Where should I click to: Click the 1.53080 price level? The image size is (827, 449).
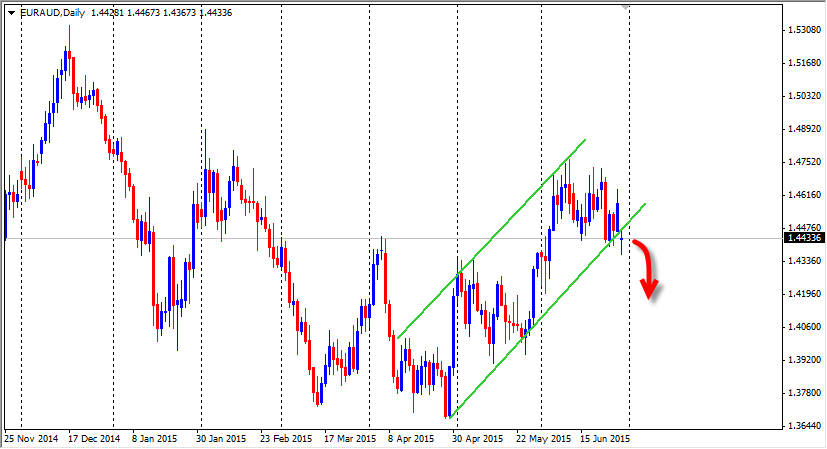pyautogui.click(x=804, y=30)
